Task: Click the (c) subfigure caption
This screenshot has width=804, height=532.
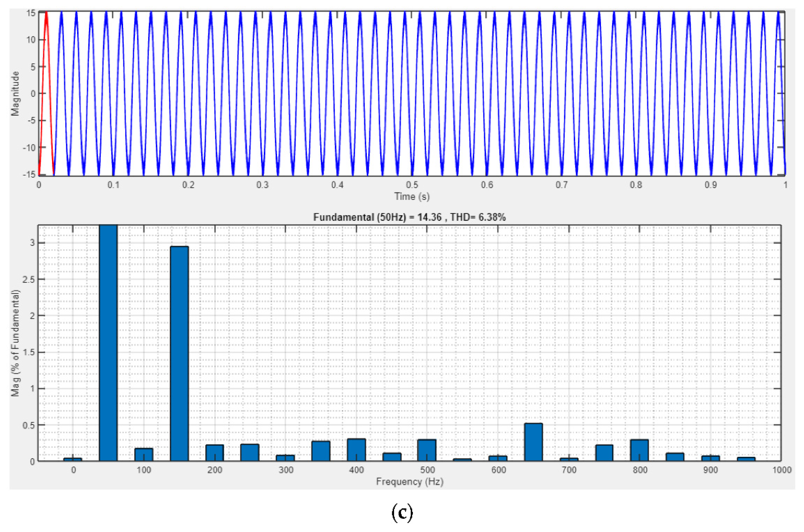Action: (402, 513)
